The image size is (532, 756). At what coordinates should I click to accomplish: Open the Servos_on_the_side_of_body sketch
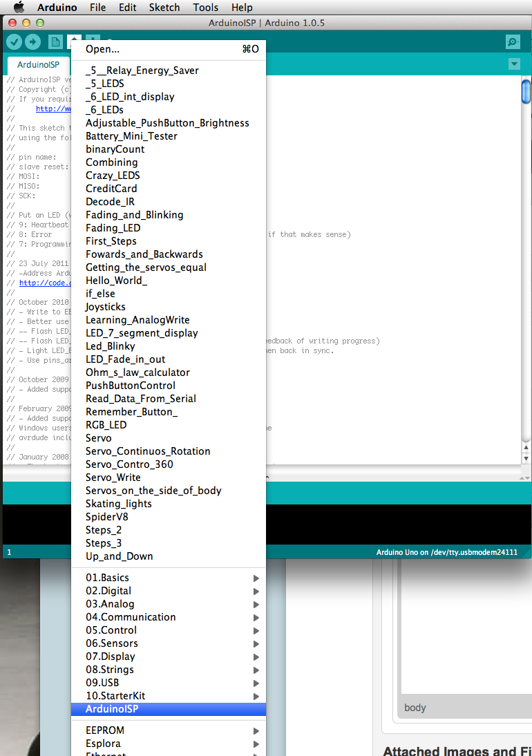coord(169,491)
